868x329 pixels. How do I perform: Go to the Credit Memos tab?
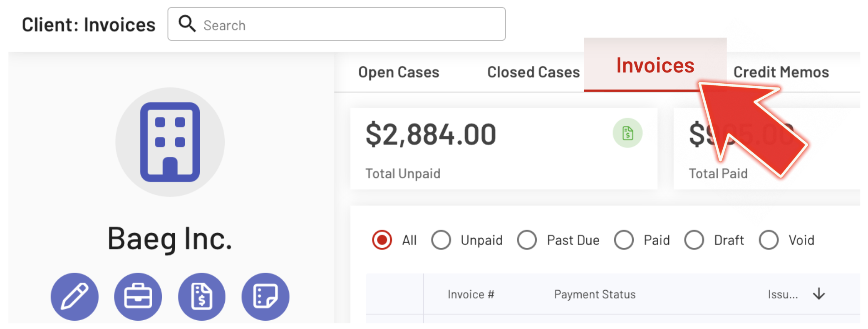pos(781,72)
